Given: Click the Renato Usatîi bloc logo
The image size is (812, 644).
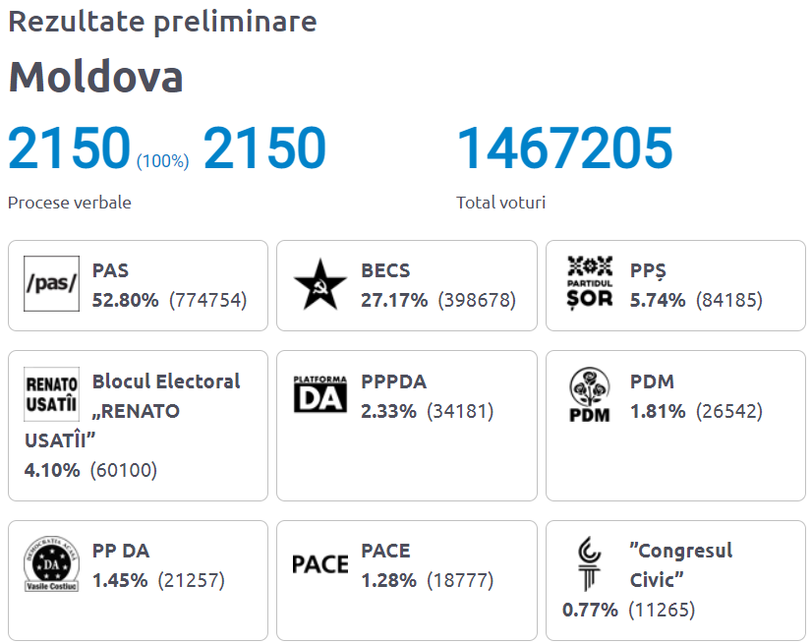Looking at the screenshot, I should [x=51, y=393].
